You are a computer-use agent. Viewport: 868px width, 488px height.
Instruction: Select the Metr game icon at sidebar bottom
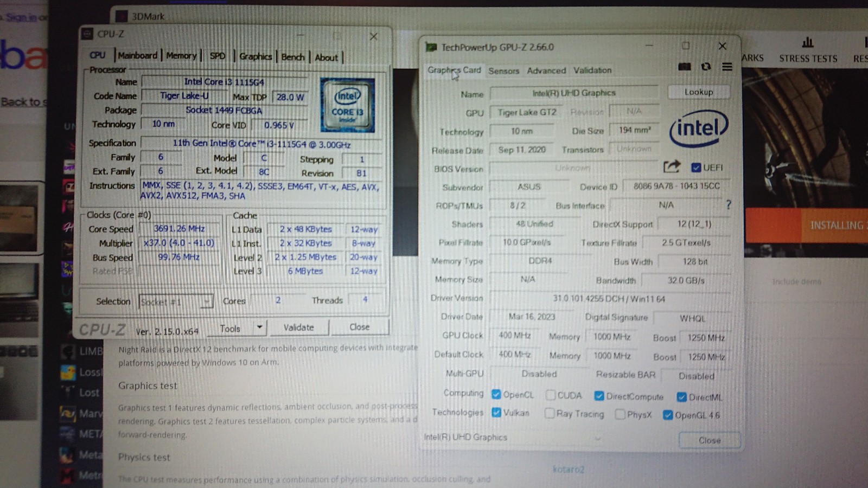[68, 475]
